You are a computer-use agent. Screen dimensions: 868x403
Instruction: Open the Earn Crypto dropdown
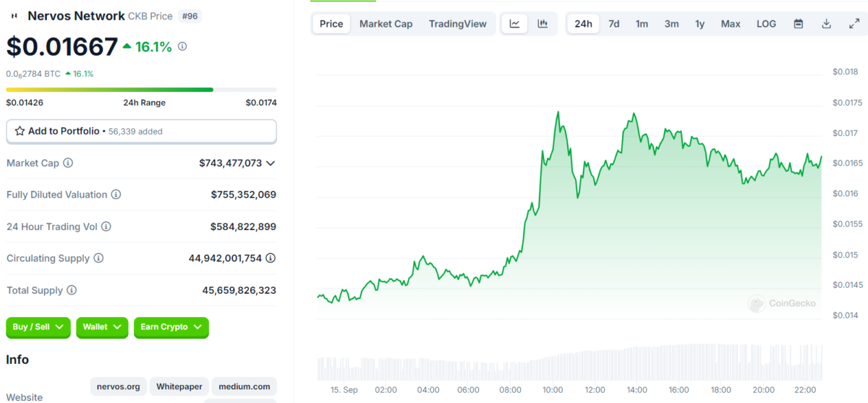pyautogui.click(x=171, y=327)
